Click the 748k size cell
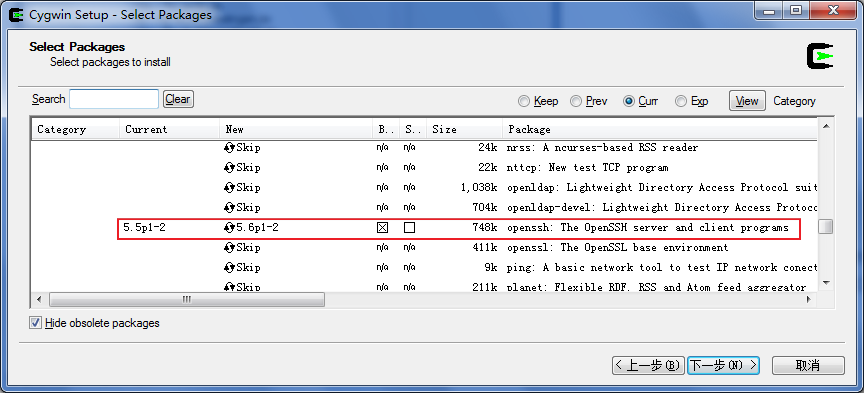 coord(485,228)
